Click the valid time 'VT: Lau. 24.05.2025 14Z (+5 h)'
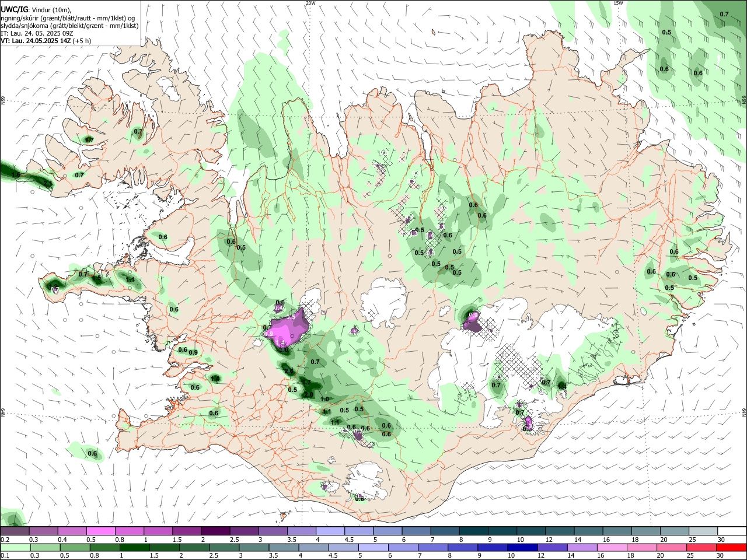The height and width of the screenshot is (560, 747). 46,41
